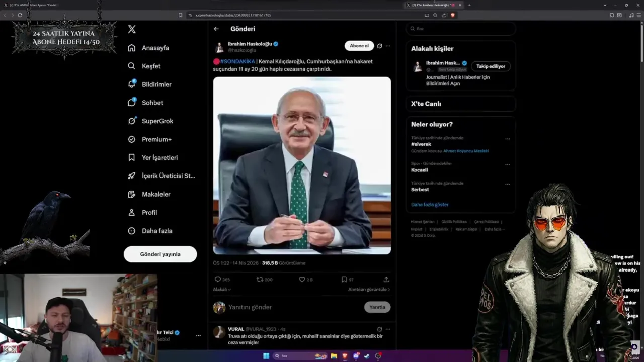The width and height of the screenshot is (644, 362).
Task: Click VURAL reply avatar
Action: tap(219, 332)
